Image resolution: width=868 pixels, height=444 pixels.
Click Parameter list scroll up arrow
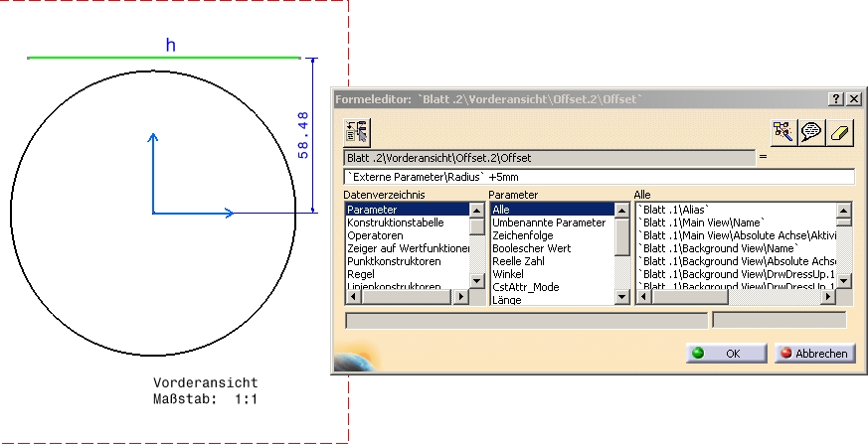(622, 211)
